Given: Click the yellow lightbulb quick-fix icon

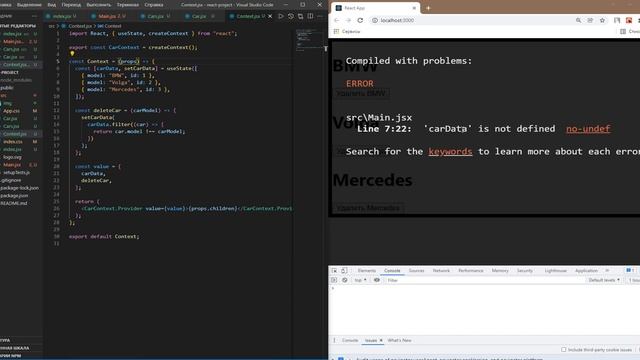Looking at the screenshot, I should coord(72,53).
